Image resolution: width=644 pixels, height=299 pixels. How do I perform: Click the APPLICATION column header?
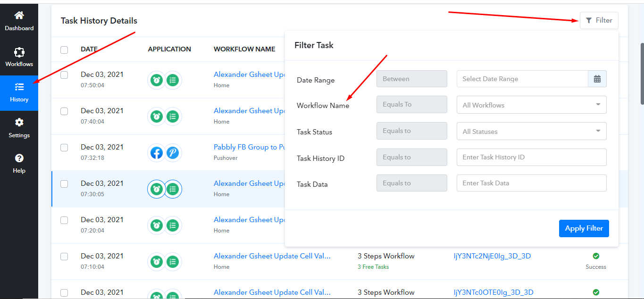[x=169, y=49]
